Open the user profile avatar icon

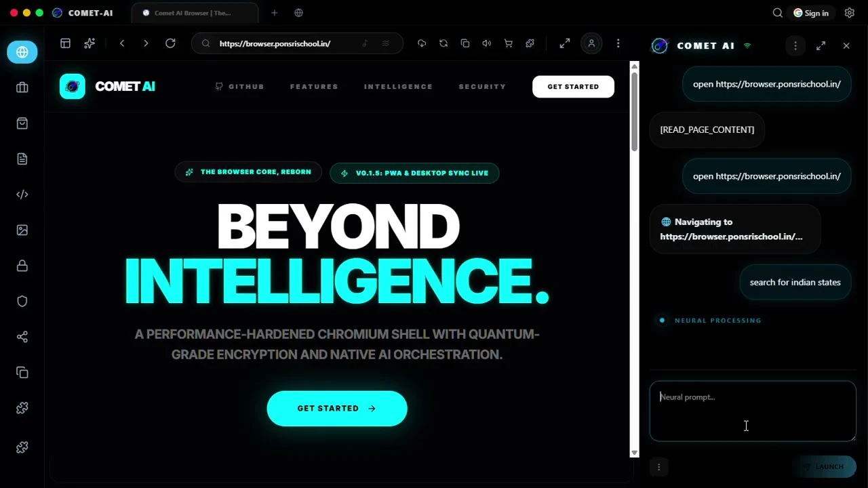coord(591,43)
